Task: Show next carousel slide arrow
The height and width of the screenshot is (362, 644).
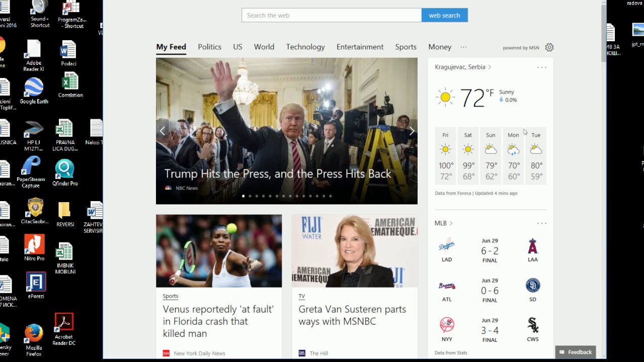Action: (412, 131)
